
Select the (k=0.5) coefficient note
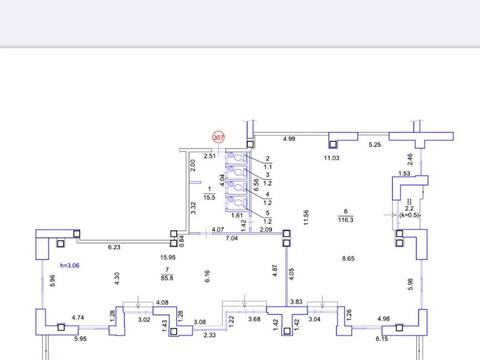click(409, 215)
